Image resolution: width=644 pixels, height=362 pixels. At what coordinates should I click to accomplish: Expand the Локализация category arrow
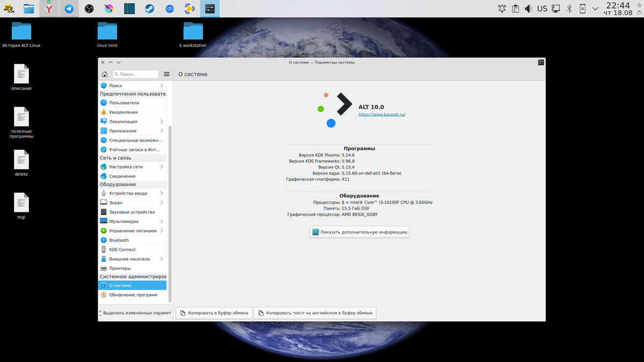(x=162, y=122)
